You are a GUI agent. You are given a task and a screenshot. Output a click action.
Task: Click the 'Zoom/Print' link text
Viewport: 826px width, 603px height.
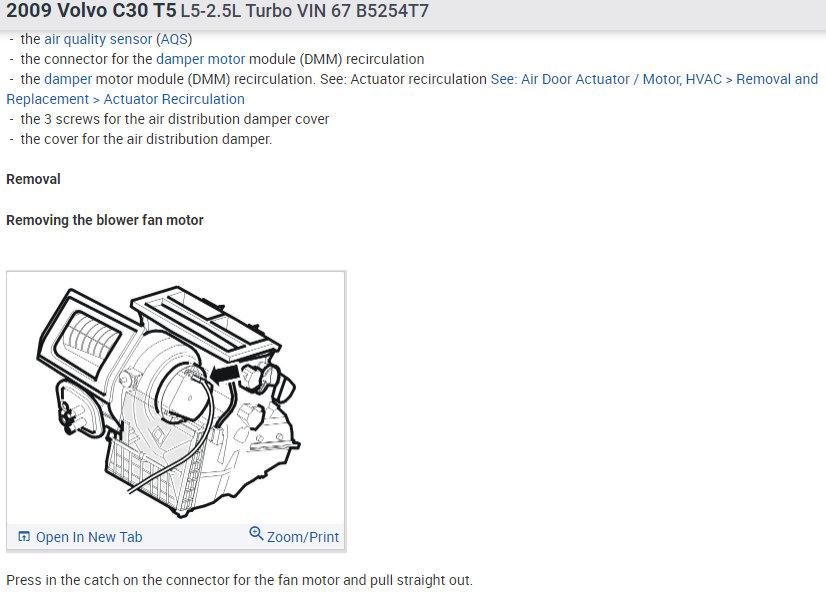pos(303,537)
